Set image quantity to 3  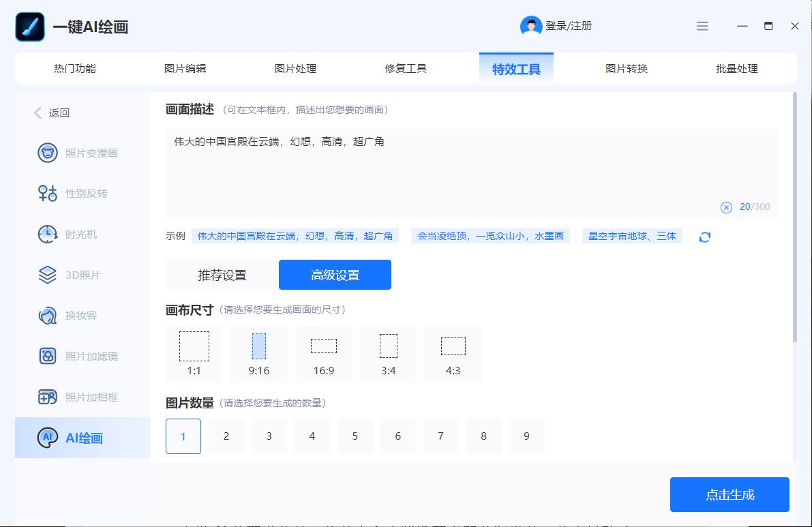point(269,436)
